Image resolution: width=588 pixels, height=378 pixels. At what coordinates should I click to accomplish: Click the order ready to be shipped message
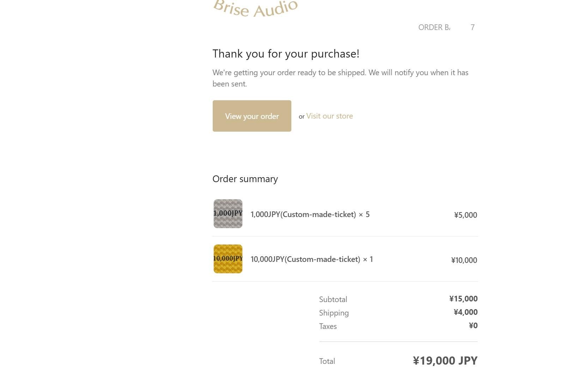340,78
